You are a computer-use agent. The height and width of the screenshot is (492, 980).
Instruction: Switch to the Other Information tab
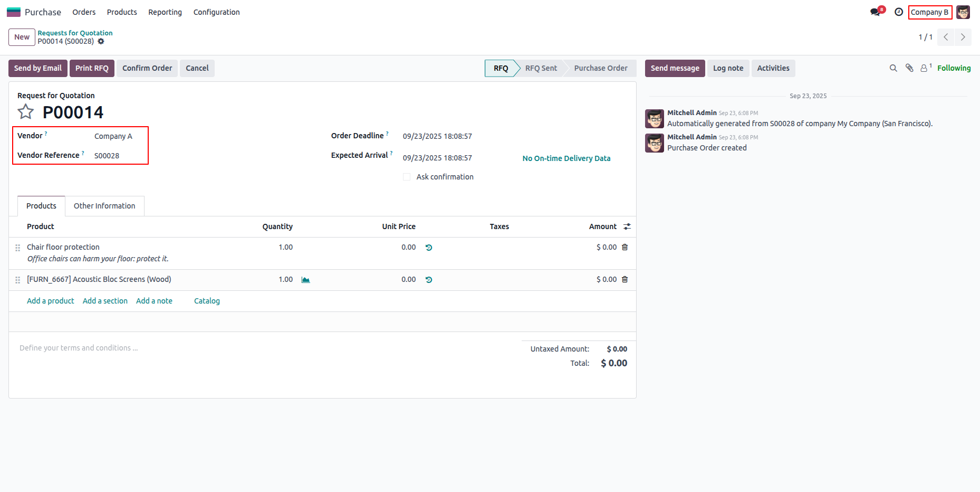(104, 206)
